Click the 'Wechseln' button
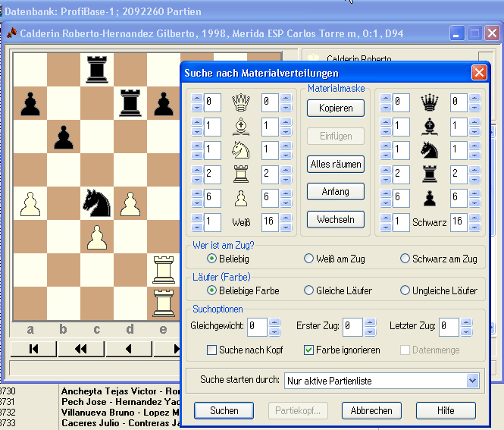Viewport: 504px width, 430px height. pos(336,220)
